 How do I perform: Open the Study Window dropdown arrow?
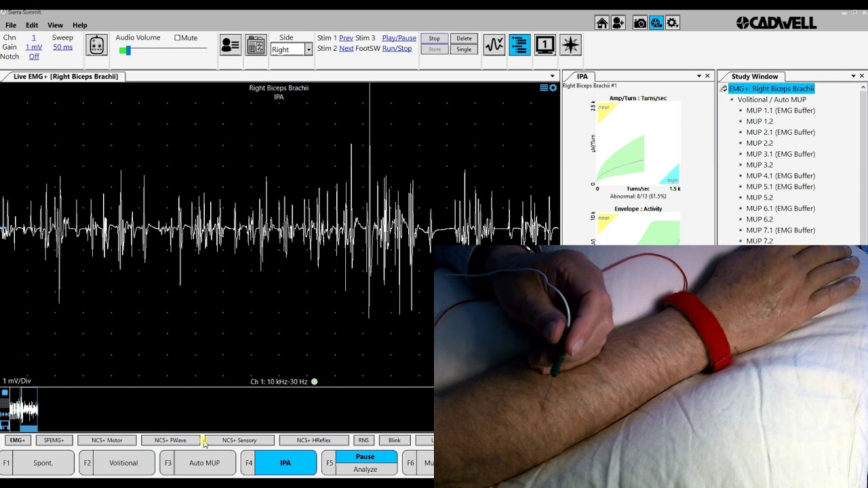pos(853,77)
